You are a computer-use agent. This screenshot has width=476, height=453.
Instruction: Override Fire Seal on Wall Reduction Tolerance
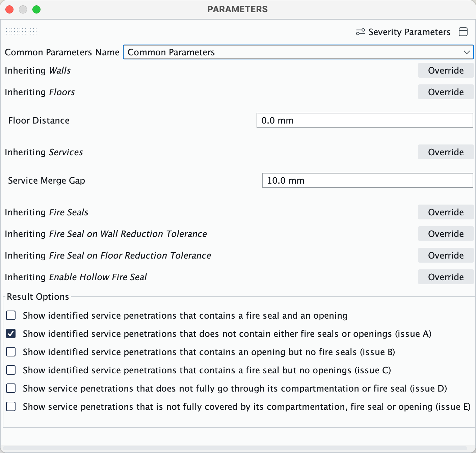(446, 234)
